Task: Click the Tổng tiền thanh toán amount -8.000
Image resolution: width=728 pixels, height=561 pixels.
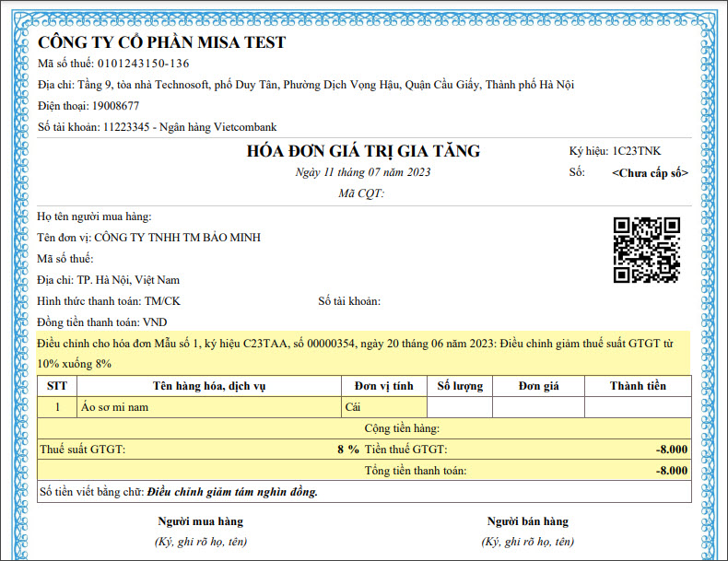Action: [x=670, y=471]
